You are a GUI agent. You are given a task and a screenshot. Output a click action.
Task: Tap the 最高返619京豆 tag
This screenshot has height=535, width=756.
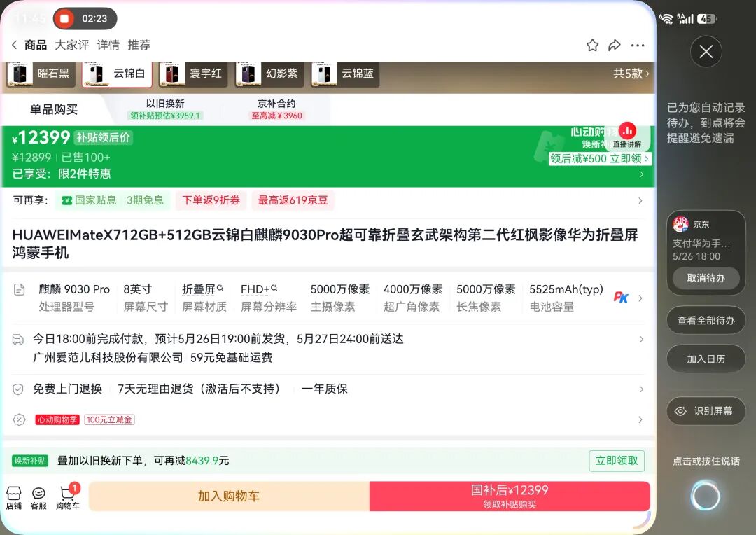click(293, 200)
